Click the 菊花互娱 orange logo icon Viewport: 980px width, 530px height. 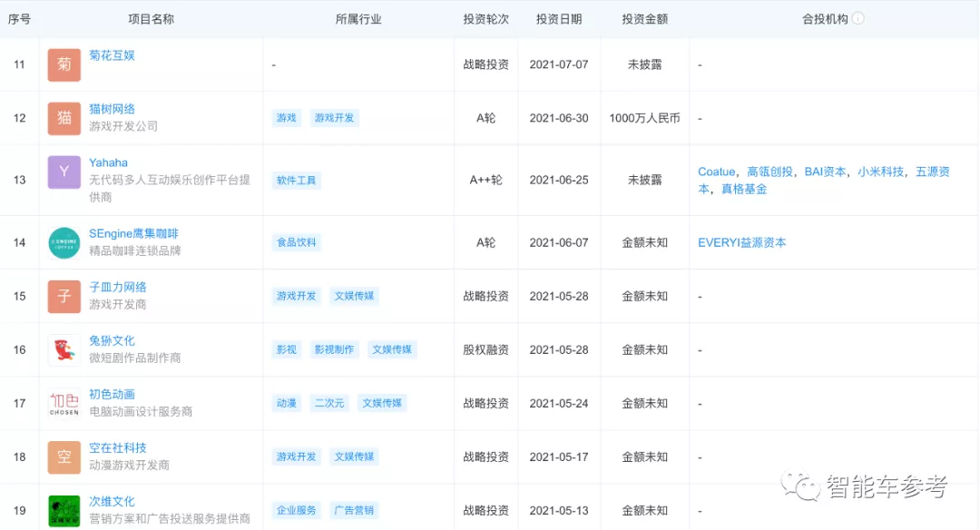[x=63, y=64]
